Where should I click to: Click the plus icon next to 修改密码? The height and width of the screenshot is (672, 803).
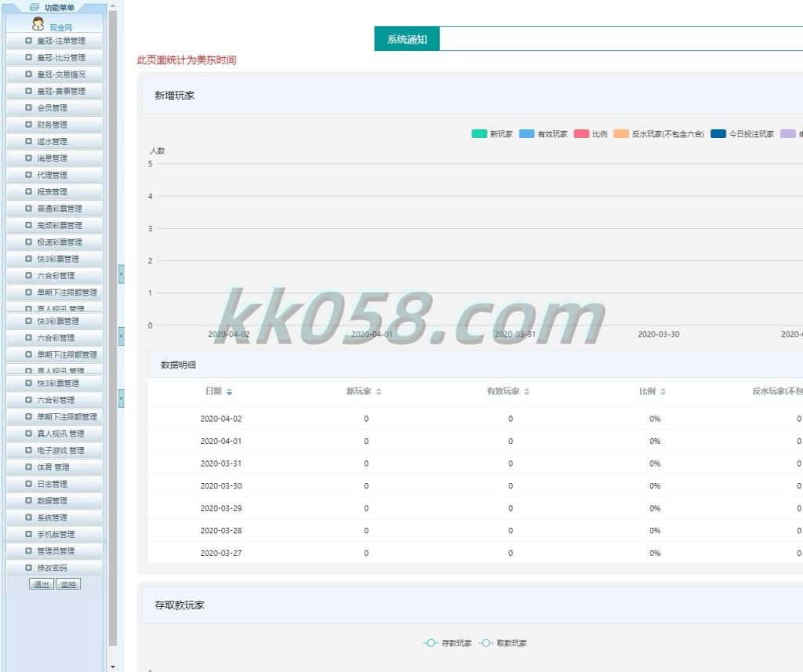[29, 568]
